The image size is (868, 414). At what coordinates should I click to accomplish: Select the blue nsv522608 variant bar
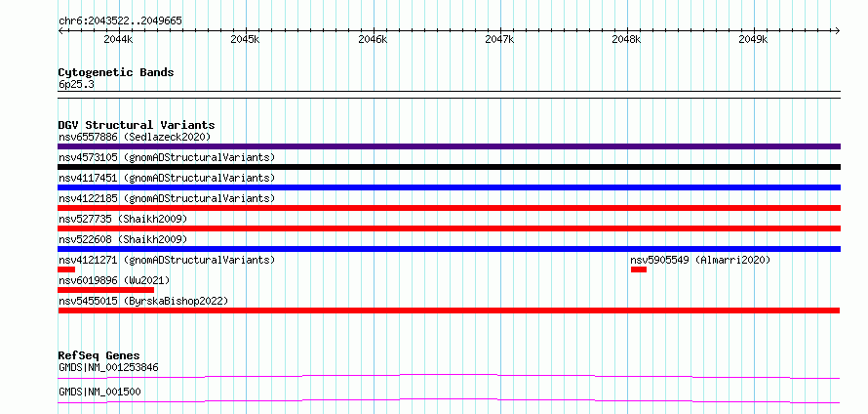449,249
